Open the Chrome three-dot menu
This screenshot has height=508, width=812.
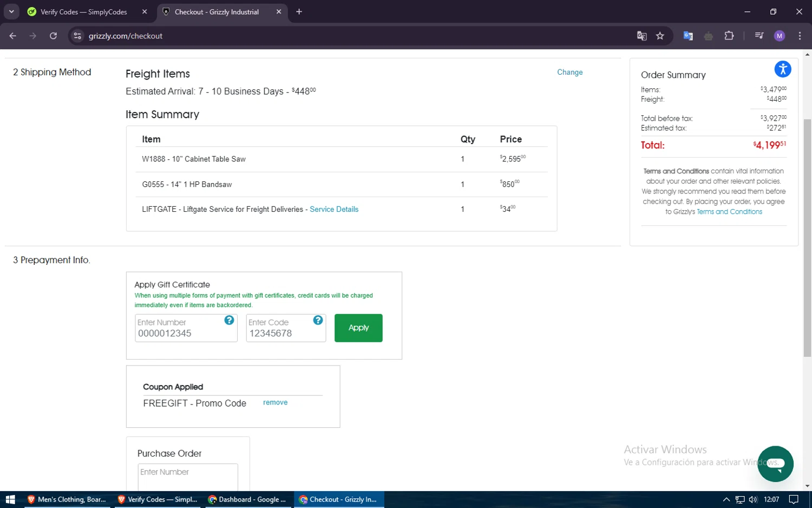pos(800,36)
